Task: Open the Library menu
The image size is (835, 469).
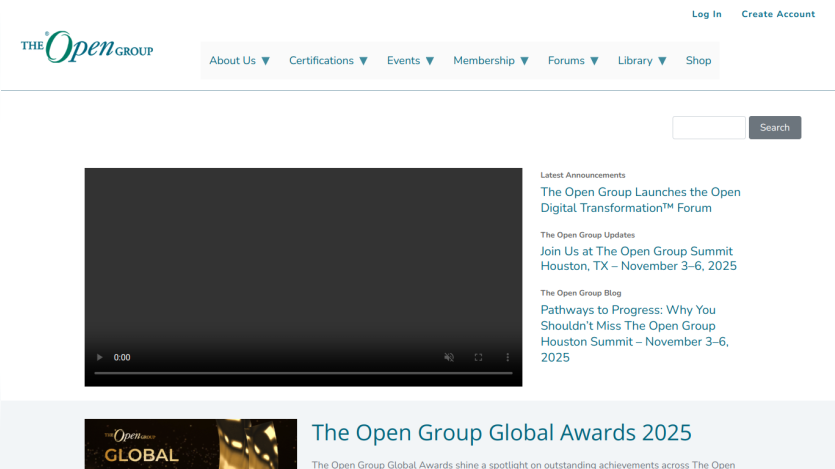Action: (x=635, y=61)
